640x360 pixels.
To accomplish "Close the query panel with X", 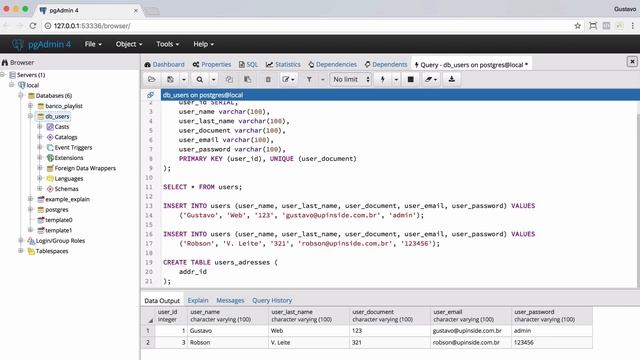I will coord(632,62).
